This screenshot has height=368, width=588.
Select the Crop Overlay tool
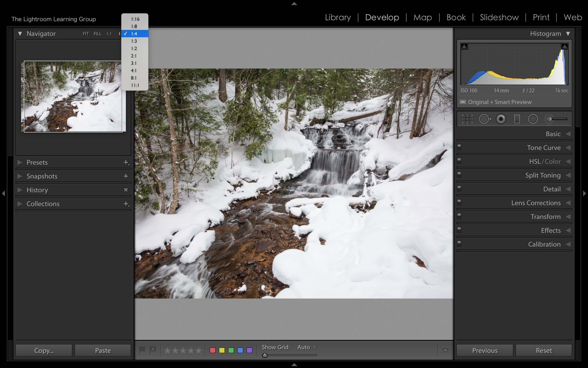[467, 119]
